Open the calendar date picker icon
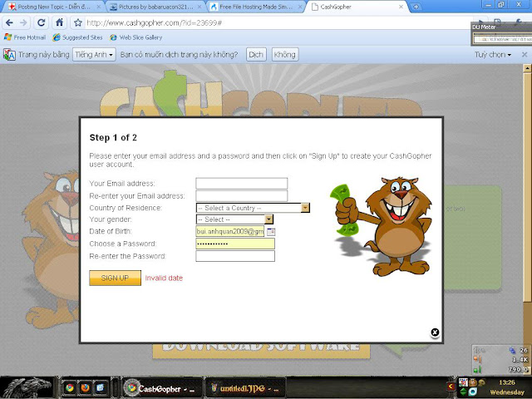 tap(271, 232)
